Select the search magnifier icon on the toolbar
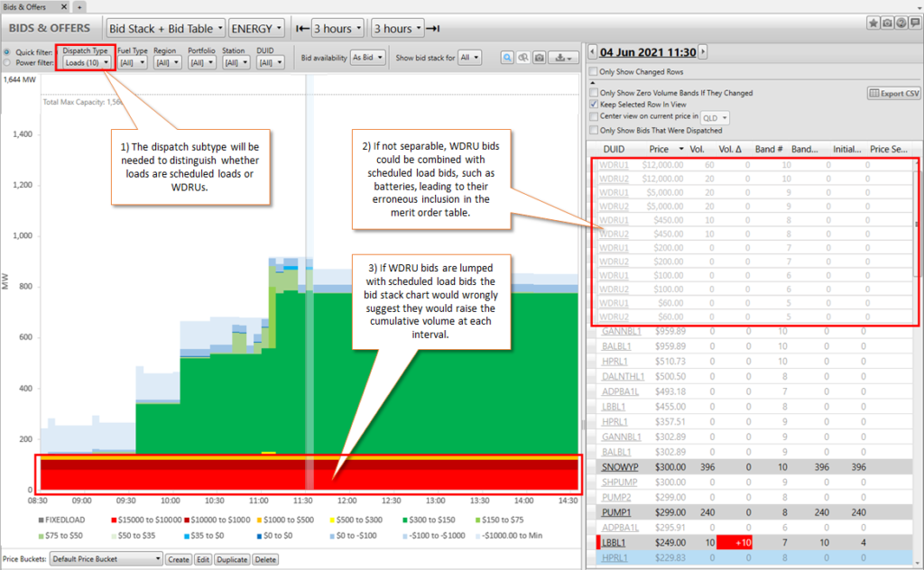Image resolution: width=924 pixels, height=570 pixels. (x=507, y=57)
